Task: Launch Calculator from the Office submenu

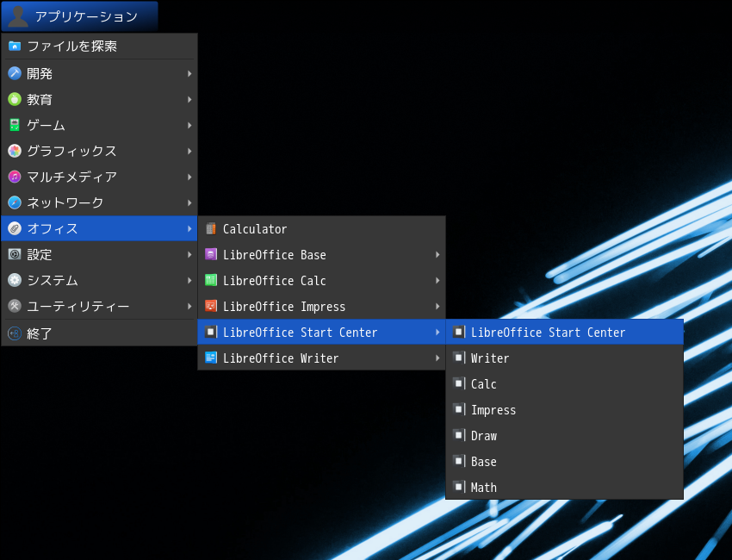Action: coord(322,229)
